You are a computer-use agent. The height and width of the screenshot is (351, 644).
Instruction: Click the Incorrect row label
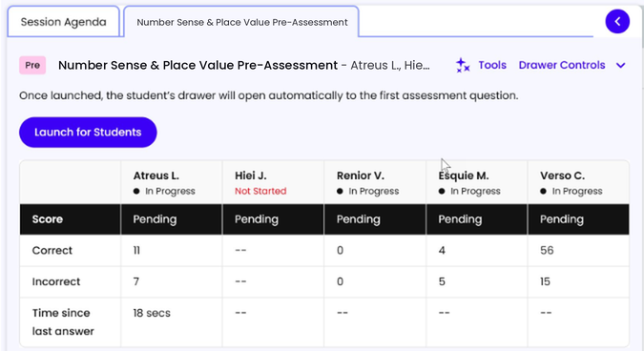[x=56, y=281]
